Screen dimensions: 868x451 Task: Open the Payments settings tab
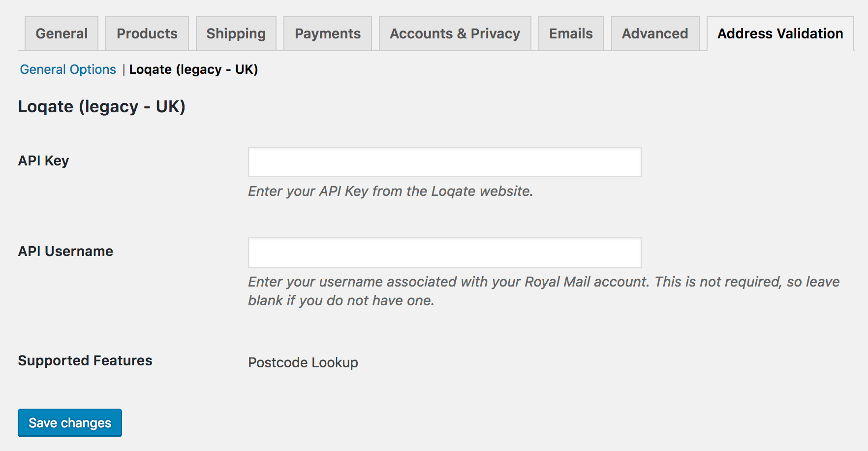(x=327, y=33)
